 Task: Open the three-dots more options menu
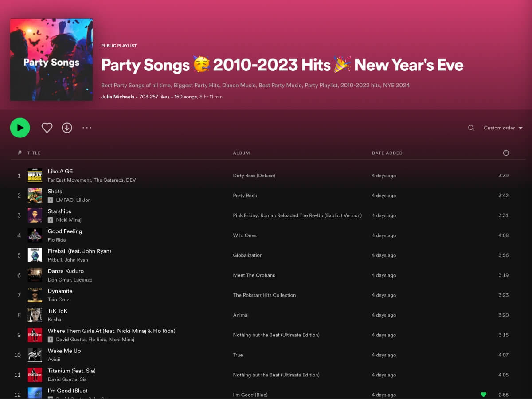[x=87, y=128]
